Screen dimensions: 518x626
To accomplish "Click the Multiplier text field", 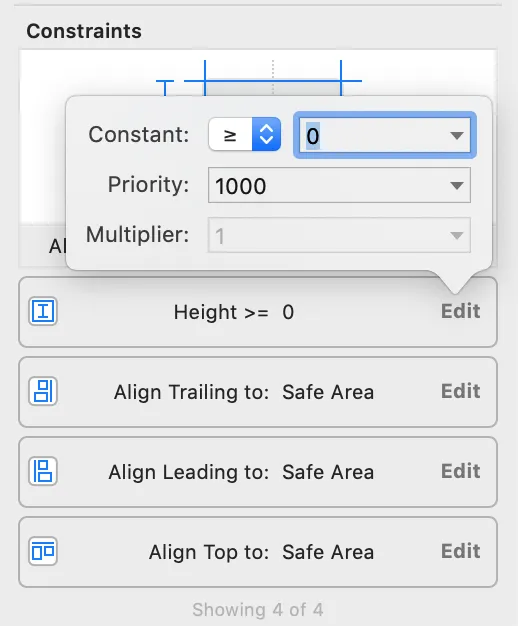I will 339,235.
